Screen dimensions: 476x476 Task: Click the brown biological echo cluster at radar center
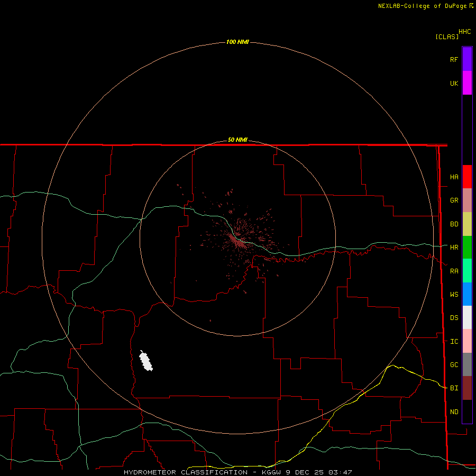(237, 241)
